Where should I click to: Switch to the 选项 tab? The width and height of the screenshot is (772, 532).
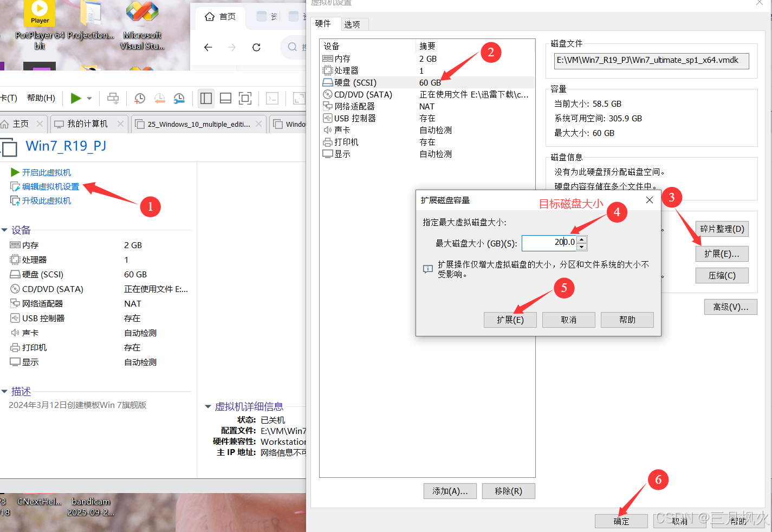(x=354, y=24)
